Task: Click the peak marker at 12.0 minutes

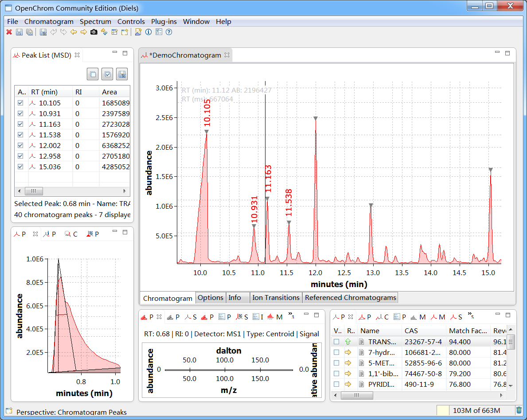Action: click(x=316, y=118)
